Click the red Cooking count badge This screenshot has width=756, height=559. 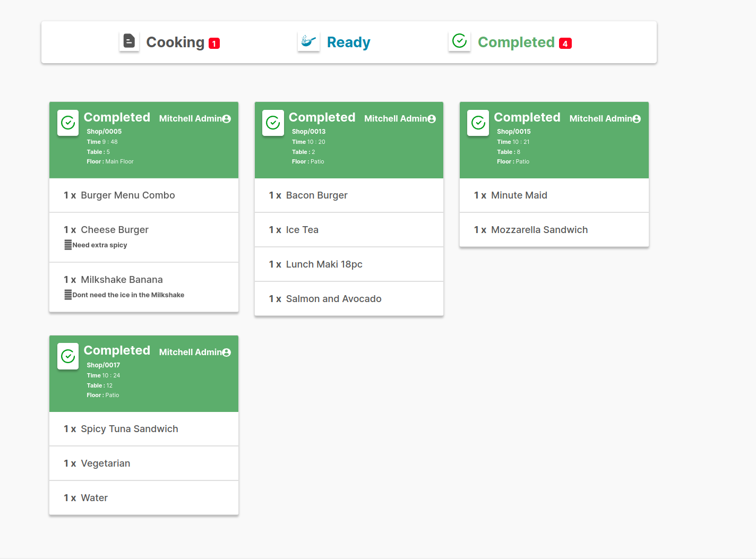(x=214, y=44)
